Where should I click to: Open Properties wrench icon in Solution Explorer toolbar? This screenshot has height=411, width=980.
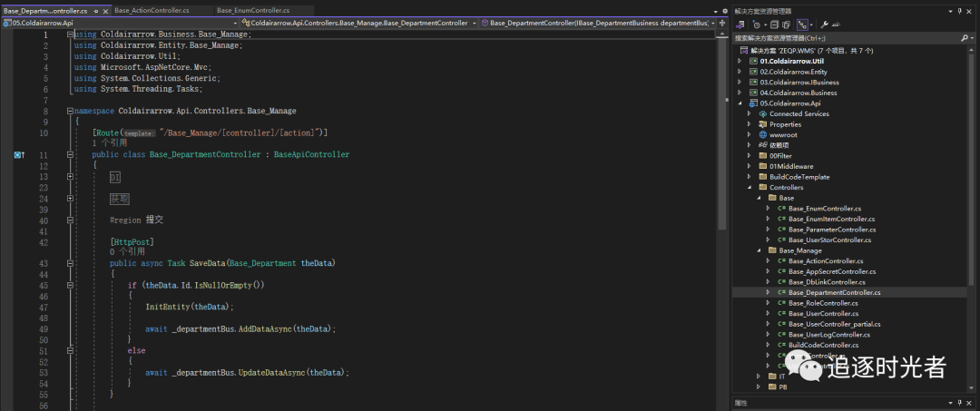(824, 25)
